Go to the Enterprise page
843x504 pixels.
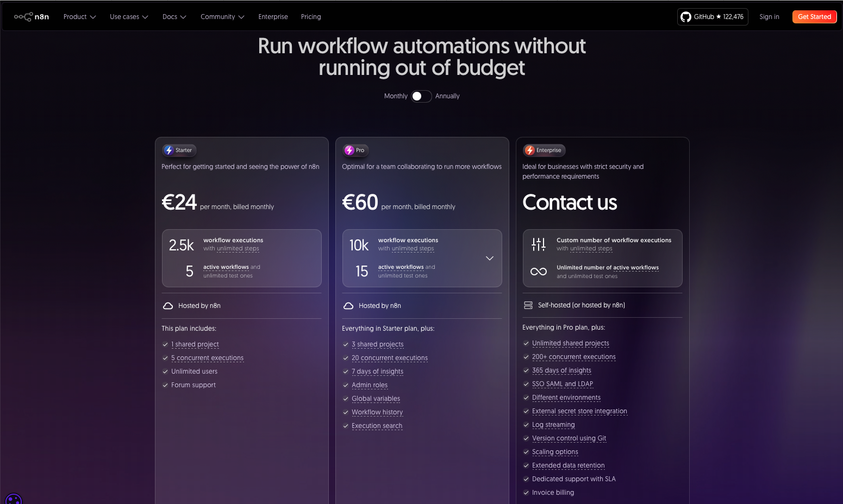click(x=273, y=17)
